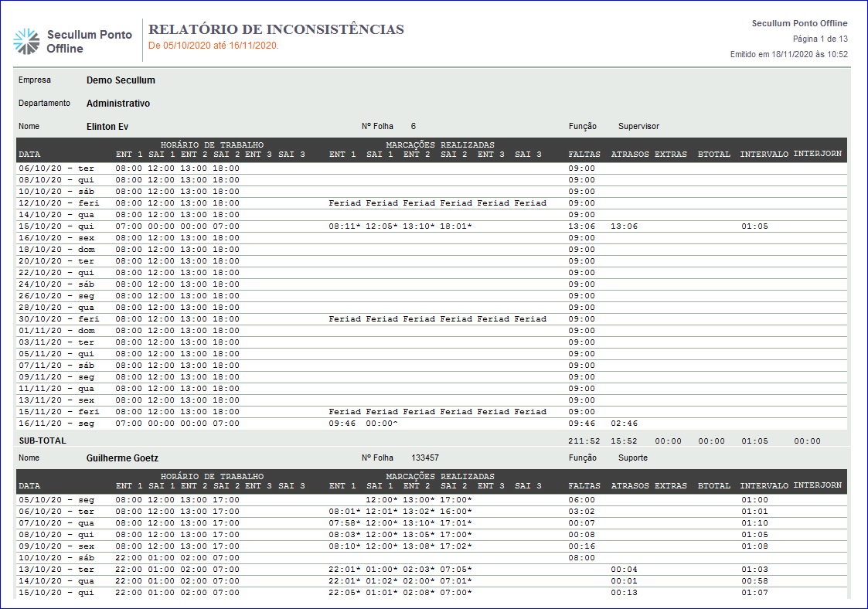This screenshot has width=868, height=609.
Task: Click folha number 133457
Action: pos(424,458)
